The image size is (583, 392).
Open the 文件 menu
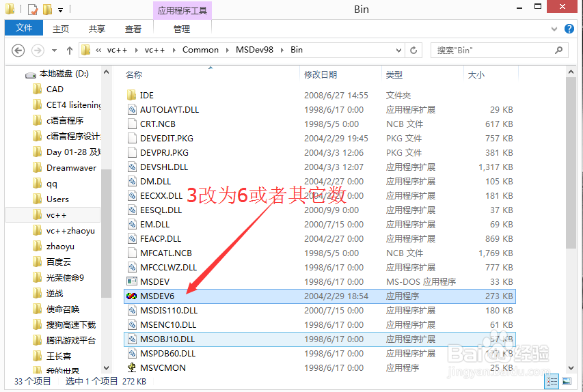[24, 28]
